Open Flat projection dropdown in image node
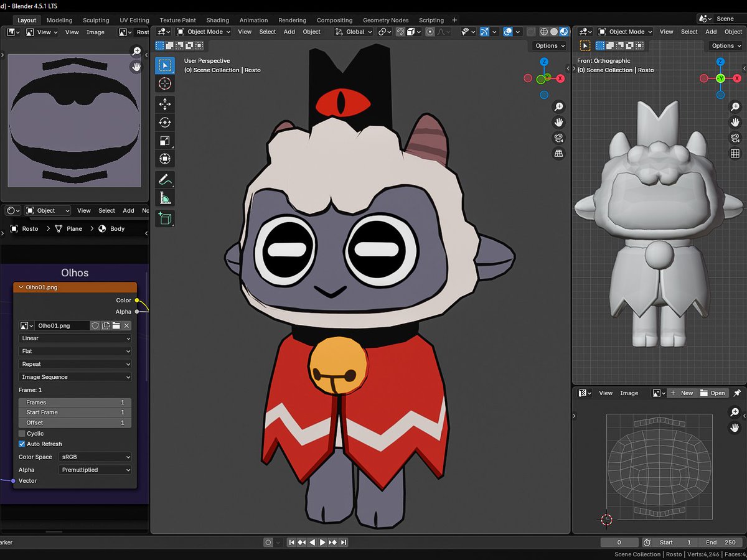This screenshot has width=747, height=560. click(x=75, y=352)
